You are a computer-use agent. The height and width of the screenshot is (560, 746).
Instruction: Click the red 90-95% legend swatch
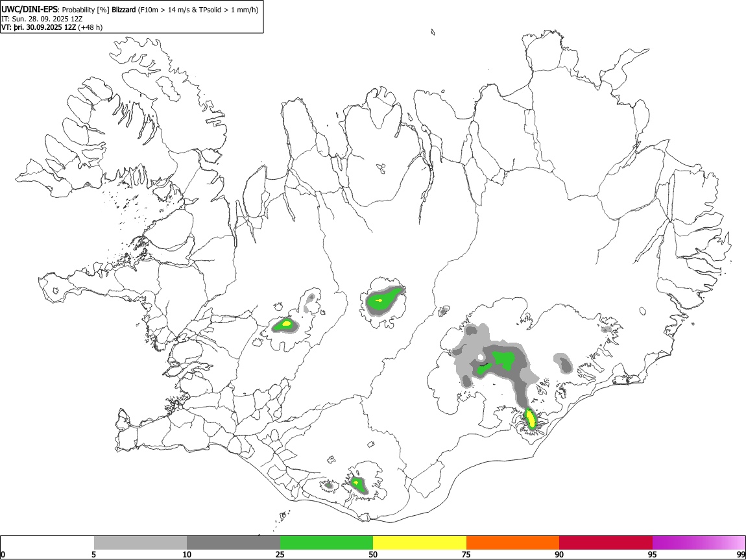pos(606,542)
